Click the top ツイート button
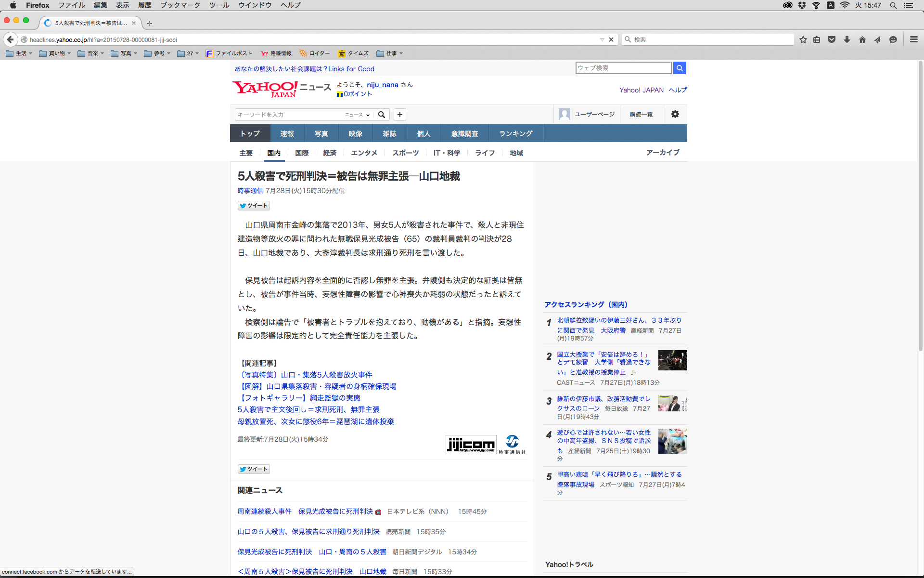 tap(254, 206)
